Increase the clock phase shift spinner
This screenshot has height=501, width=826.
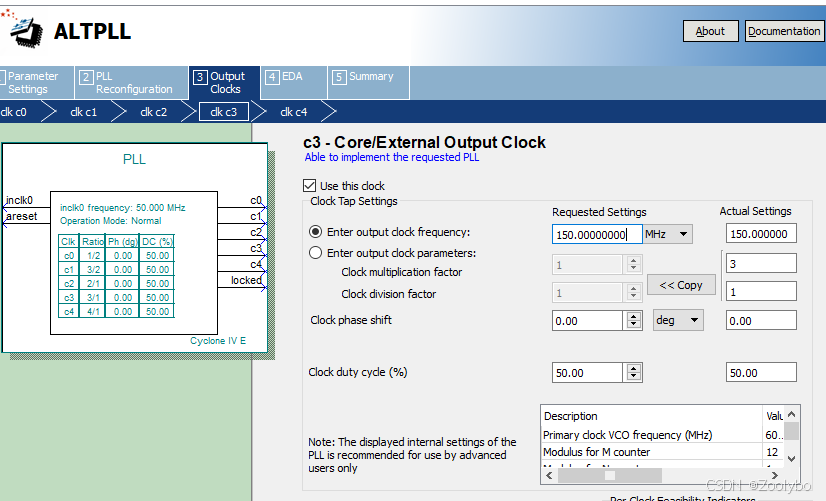(x=634, y=316)
